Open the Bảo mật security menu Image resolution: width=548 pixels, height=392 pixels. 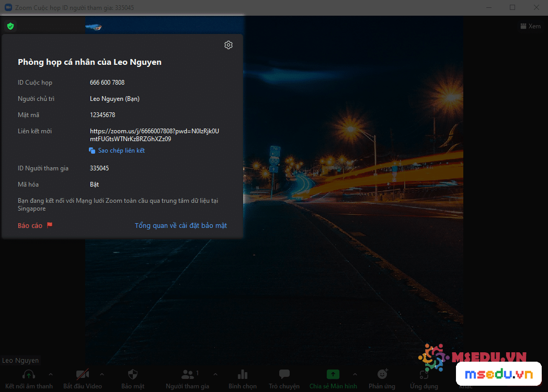[x=133, y=379]
